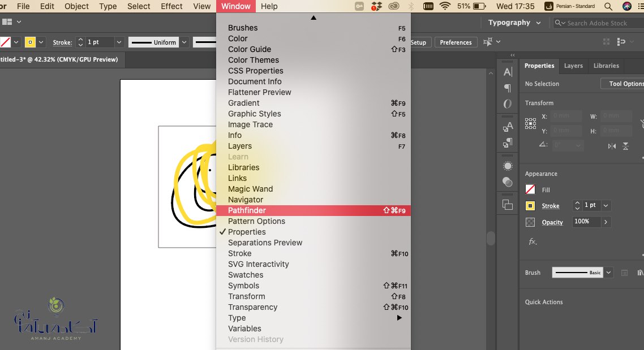Click the Fill swatch in Appearance
The width and height of the screenshot is (644, 350).
click(530, 189)
